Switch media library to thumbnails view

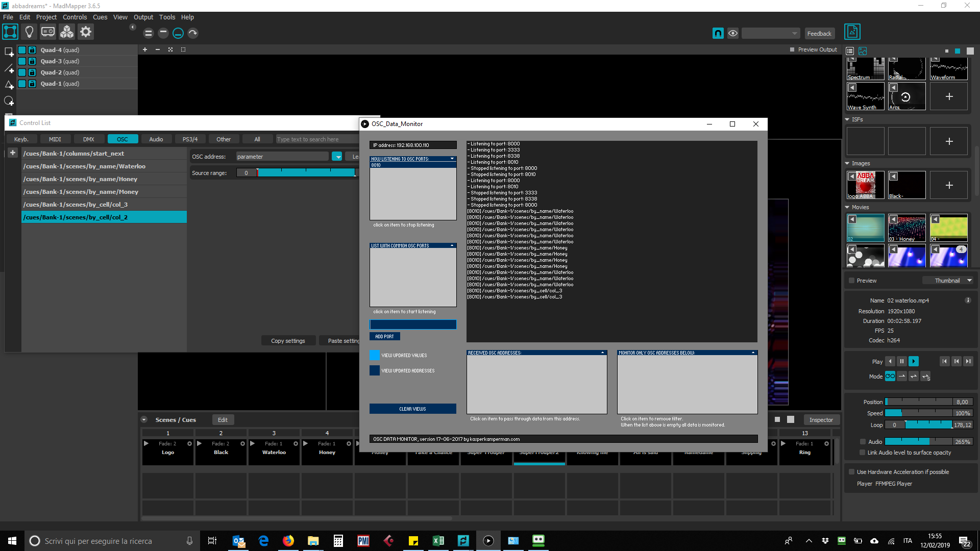pyautogui.click(x=863, y=51)
